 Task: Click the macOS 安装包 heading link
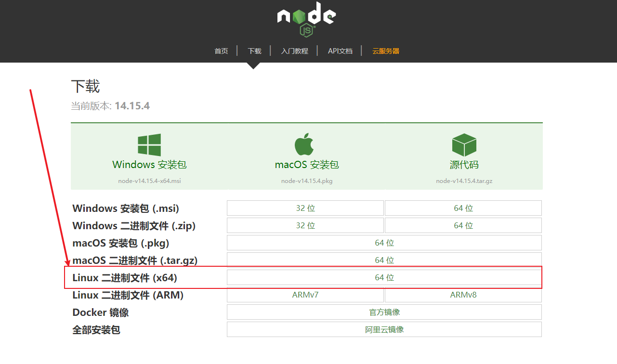coord(307,165)
